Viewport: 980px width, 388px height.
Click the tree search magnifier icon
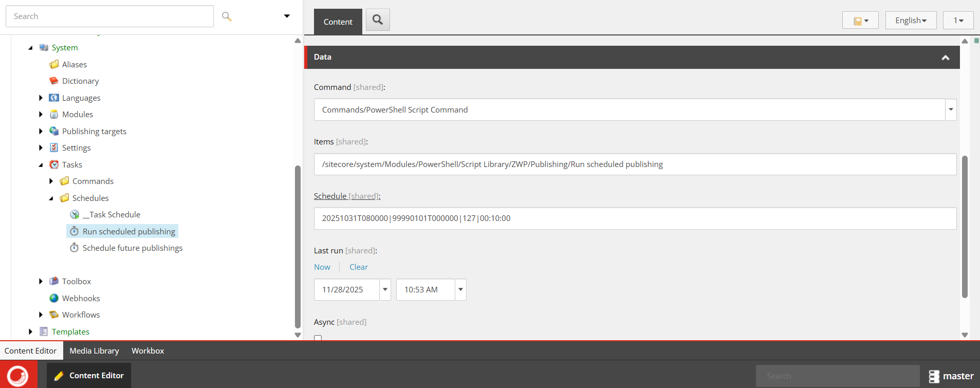pyautogui.click(x=227, y=16)
